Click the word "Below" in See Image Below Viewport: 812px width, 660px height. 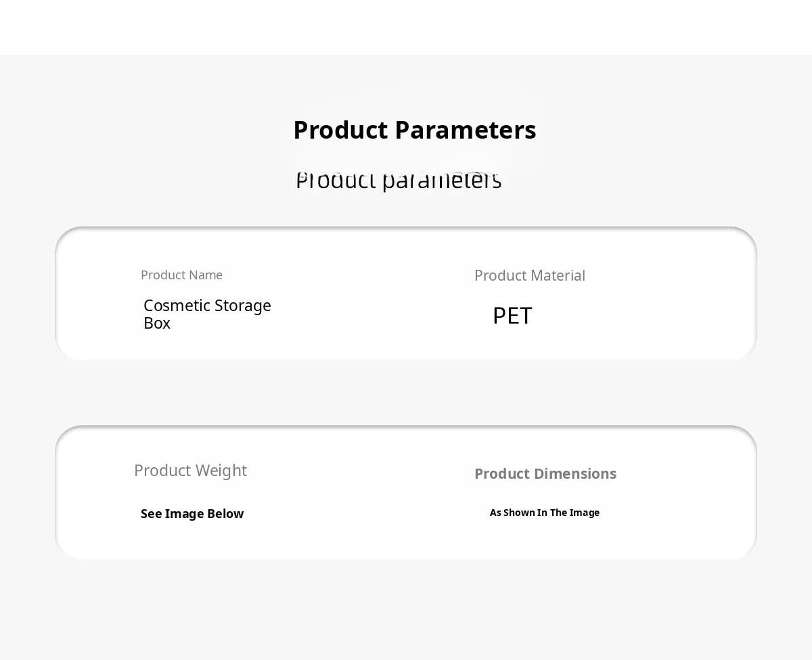pos(225,514)
